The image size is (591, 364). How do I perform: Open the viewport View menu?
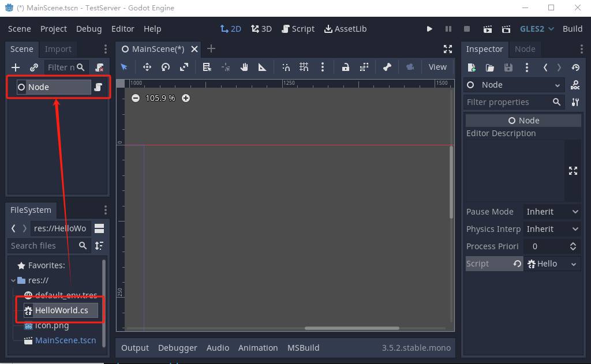(437, 67)
